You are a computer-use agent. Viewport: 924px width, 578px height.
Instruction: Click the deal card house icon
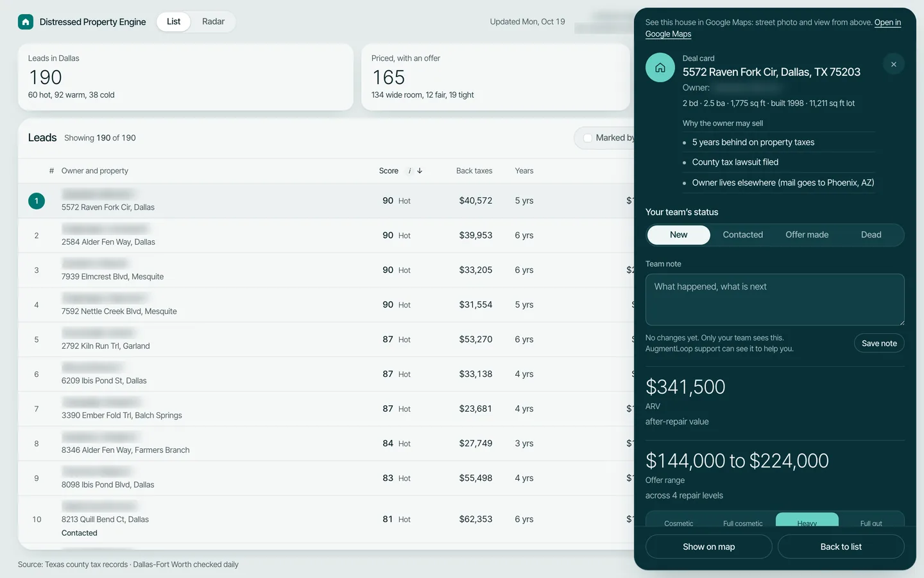pos(660,67)
